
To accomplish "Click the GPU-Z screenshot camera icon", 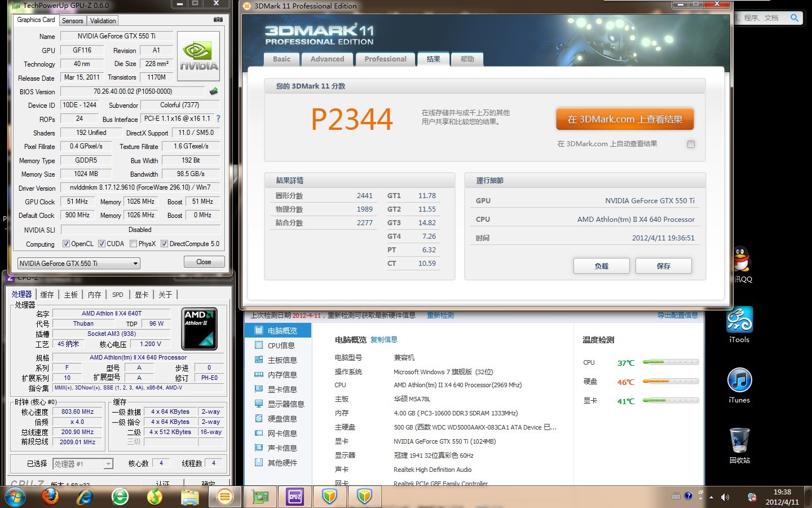I will 218,20.
